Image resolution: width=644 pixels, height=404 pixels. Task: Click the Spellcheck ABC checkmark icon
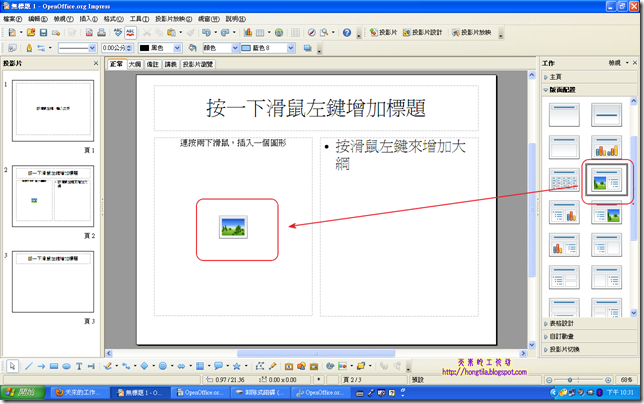pyautogui.click(x=118, y=32)
